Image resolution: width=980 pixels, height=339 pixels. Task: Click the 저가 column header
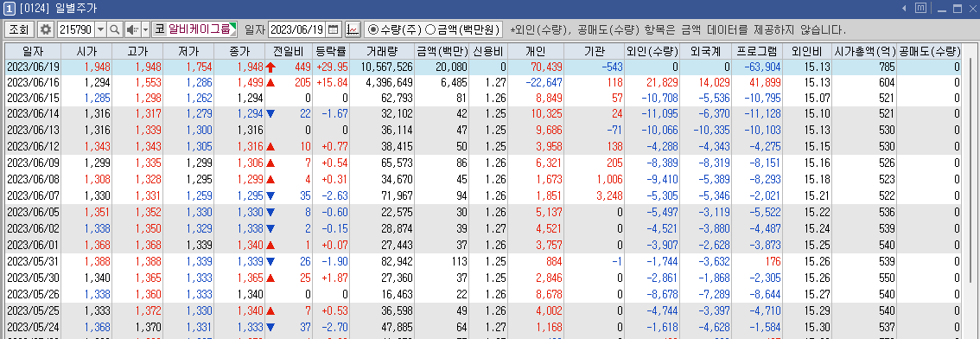tap(188, 51)
